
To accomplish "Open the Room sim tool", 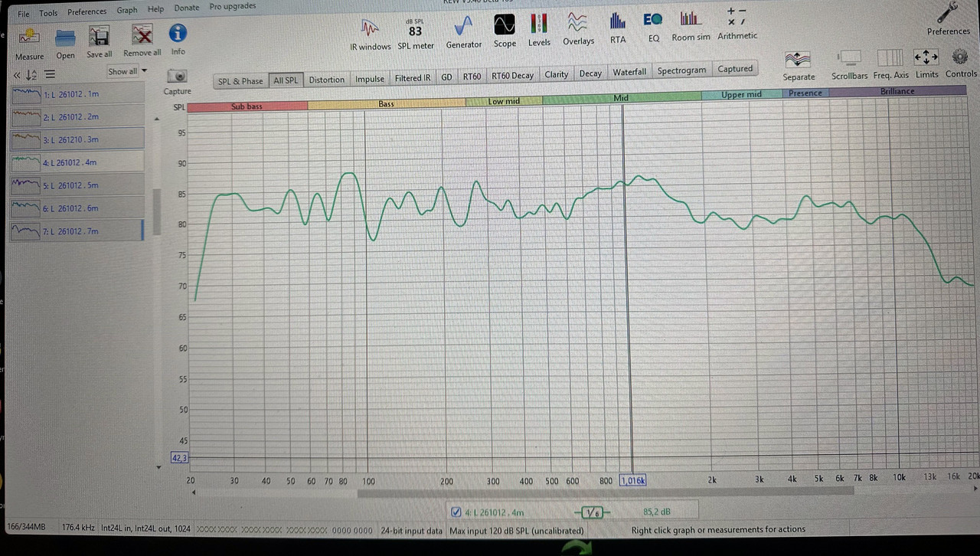I will point(691,26).
